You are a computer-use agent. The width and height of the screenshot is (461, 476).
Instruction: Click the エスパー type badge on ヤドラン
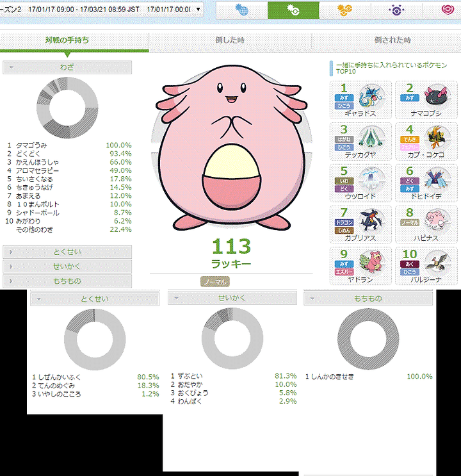pyautogui.click(x=344, y=272)
